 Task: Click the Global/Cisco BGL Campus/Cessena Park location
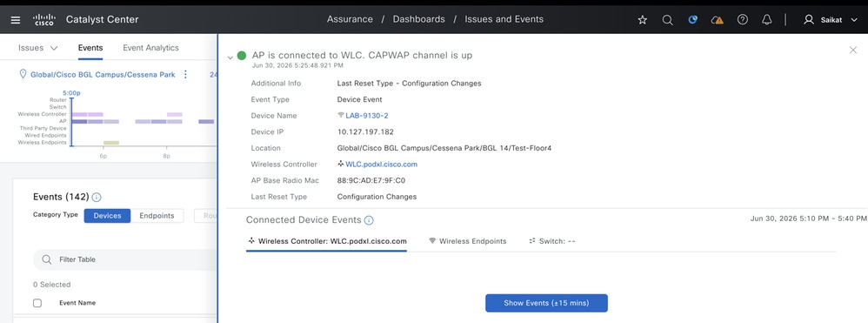[x=103, y=74]
